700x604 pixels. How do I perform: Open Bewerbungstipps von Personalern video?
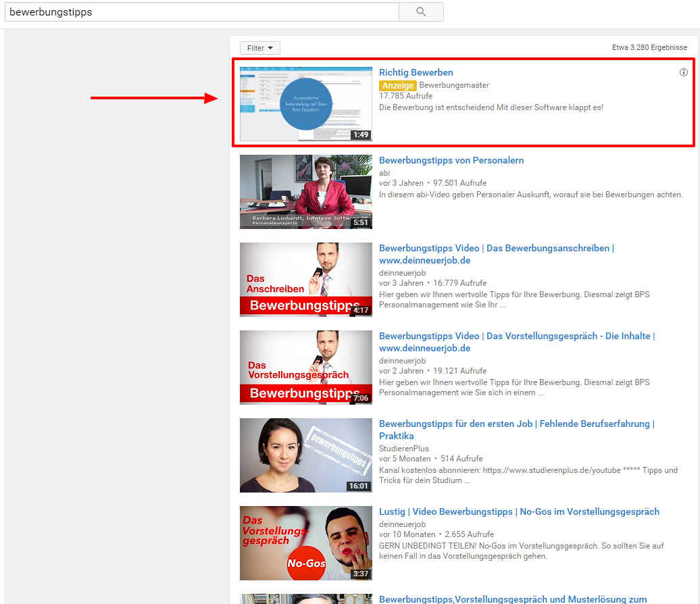pos(451,160)
